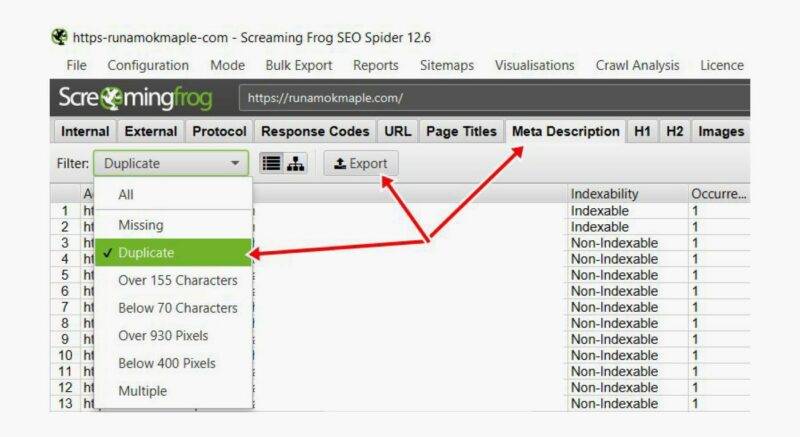
Task: Sort by the Occurrences column header
Action: (718, 194)
